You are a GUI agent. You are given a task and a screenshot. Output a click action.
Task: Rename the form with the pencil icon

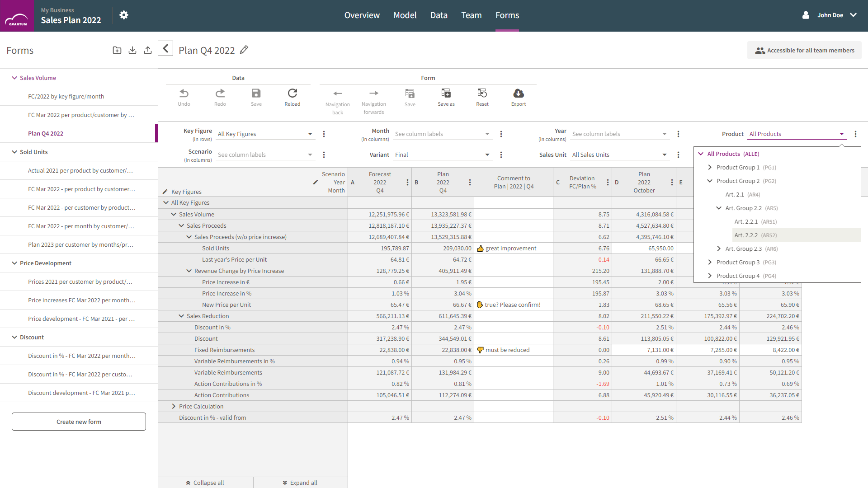tap(244, 50)
